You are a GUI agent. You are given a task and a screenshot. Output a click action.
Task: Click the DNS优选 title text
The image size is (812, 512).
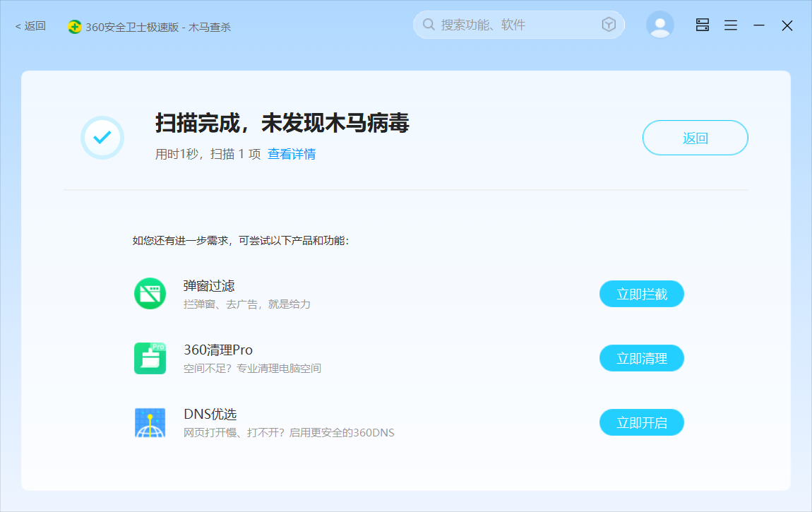click(x=210, y=414)
